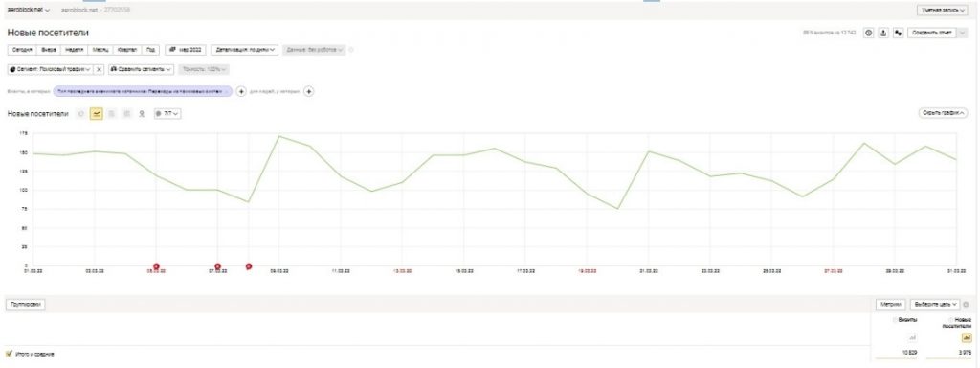Open the Детализация: по дням dropdown
Screen dimensions: 980x368
244,50
